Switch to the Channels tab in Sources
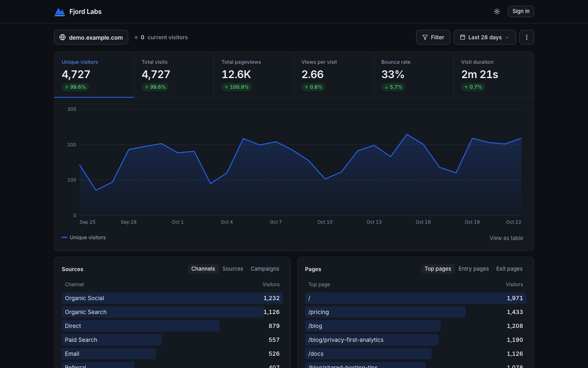The width and height of the screenshot is (588, 368). pyautogui.click(x=203, y=269)
